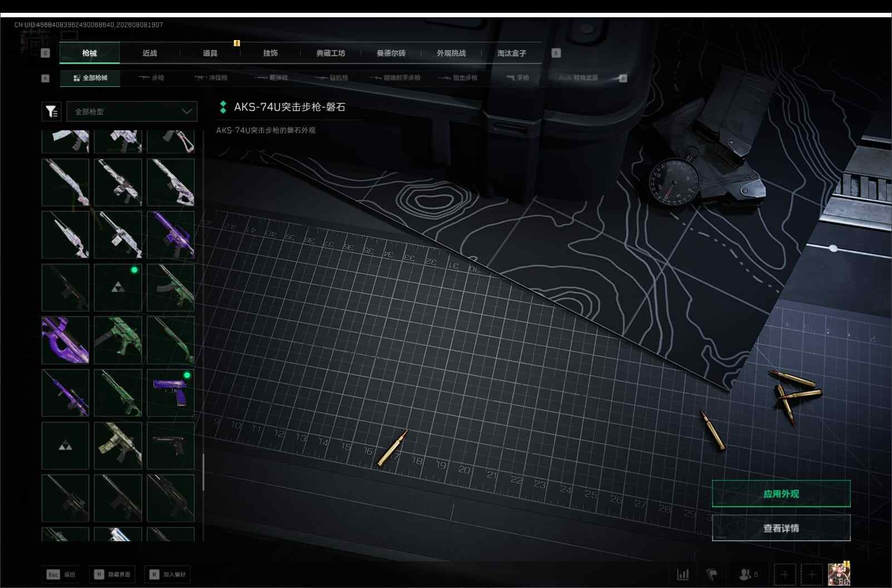
Task: Filter by 轻机枪 weapon type
Action: 331,78
